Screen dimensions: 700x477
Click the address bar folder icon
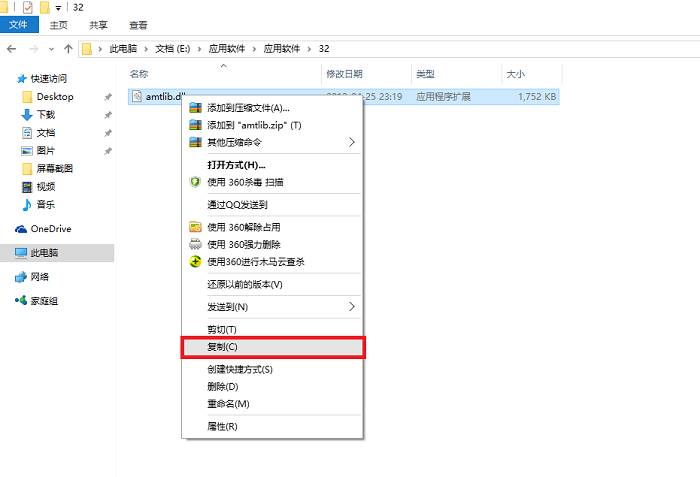[x=87, y=49]
